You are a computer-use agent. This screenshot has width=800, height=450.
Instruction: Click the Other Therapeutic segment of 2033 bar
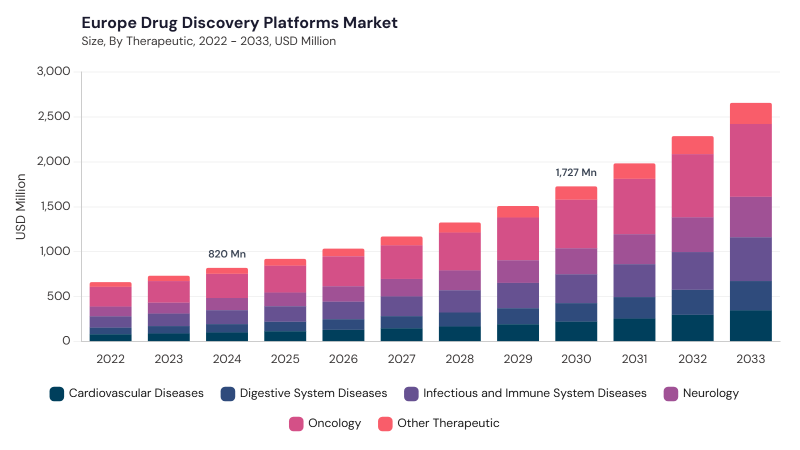coord(751,114)
